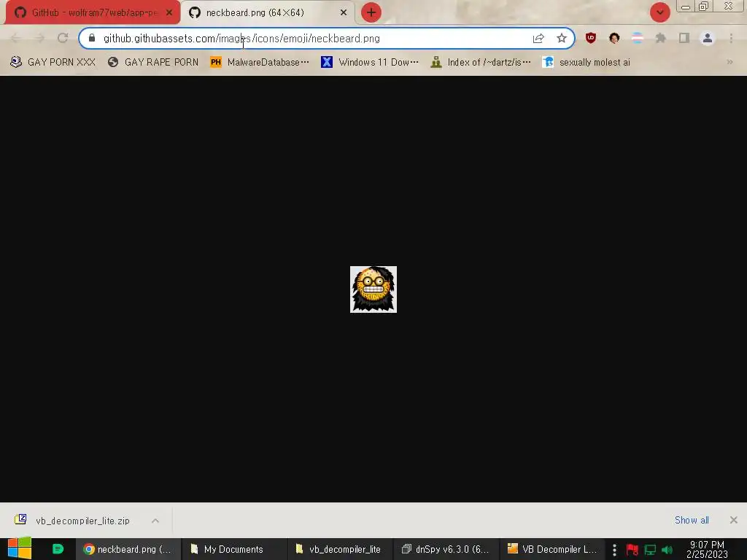Toggle the browser side panel
The image size is (747, 560).
pos(684,38)
